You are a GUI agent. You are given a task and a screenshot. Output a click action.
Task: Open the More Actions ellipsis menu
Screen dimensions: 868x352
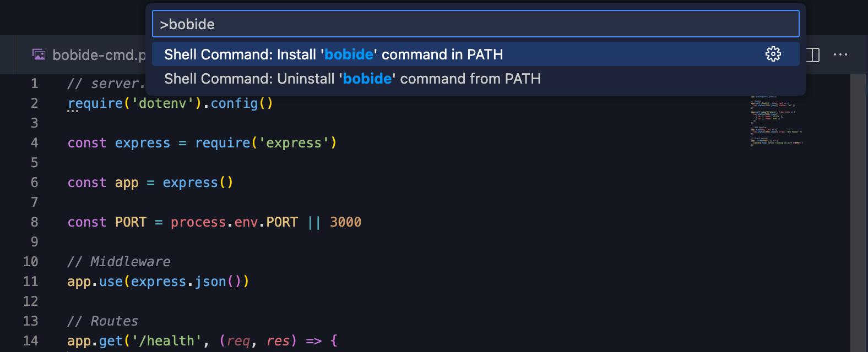click(x=840, y=54)
